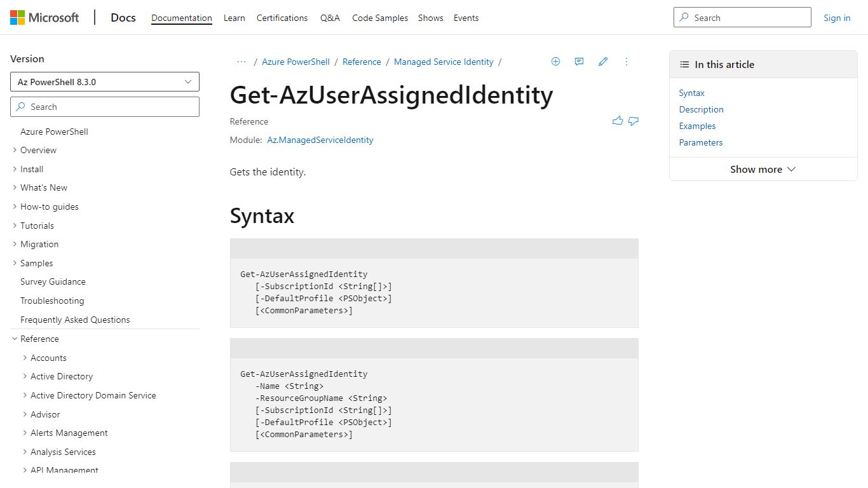Open Survey Guidance sidebar item
This screenshot has height=488, width=868.
click(x=53, y=281)
